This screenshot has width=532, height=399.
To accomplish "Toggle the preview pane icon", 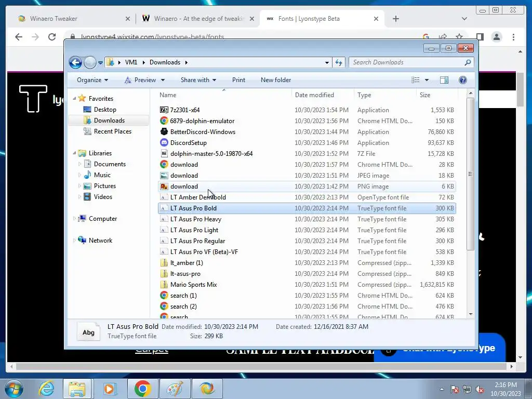I will tap(444, 80).
